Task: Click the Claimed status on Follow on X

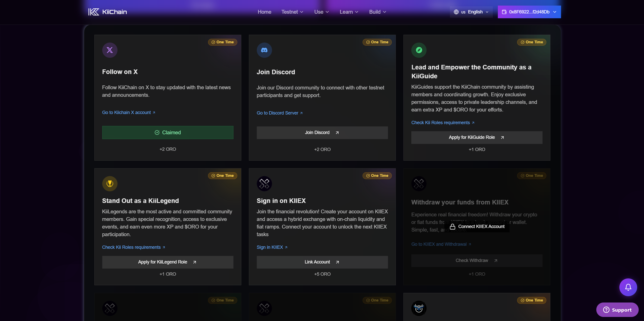Action: [168, 133]
